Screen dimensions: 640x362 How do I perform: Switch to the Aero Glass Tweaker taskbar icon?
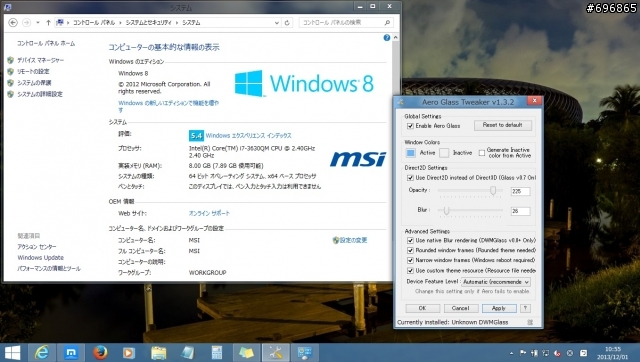(276, 352)
